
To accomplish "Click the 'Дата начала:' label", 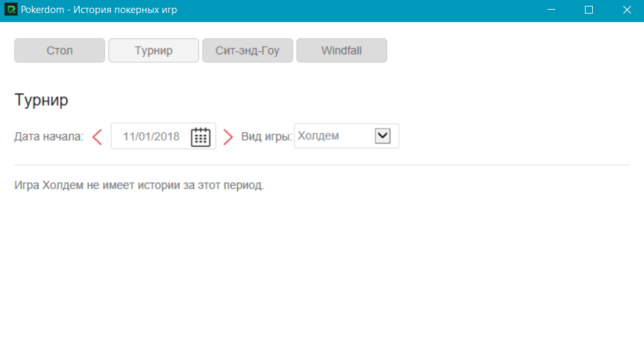I will click(49, 137).
